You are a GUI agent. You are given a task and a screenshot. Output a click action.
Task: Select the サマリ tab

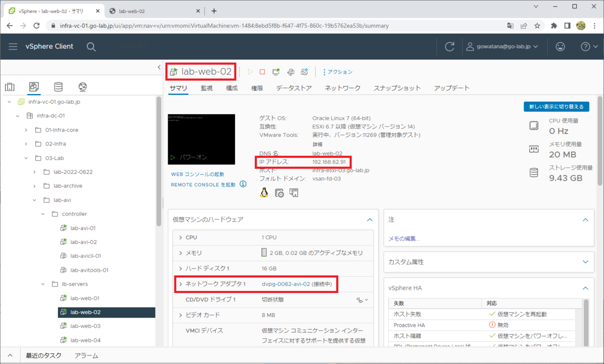(178, 88)
